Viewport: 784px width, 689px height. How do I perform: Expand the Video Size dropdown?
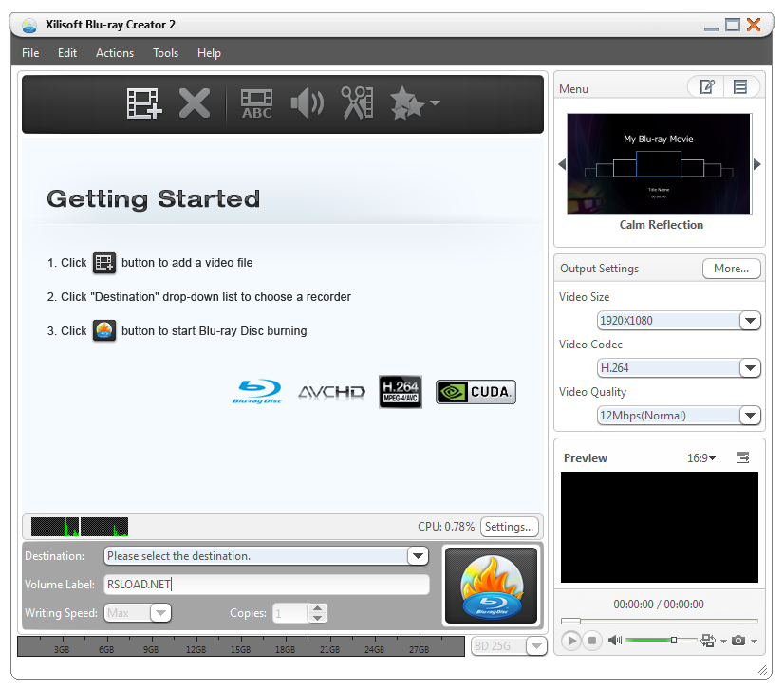point(750,321)
